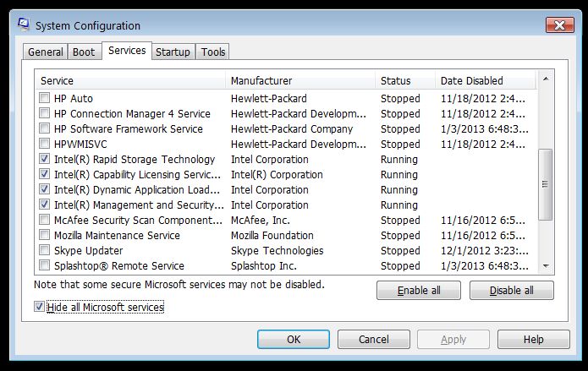The width and height of the screenshot is (588, 371).
Task: Toggle Hide all Microsoft services checkbox
Action: [39, 307]
